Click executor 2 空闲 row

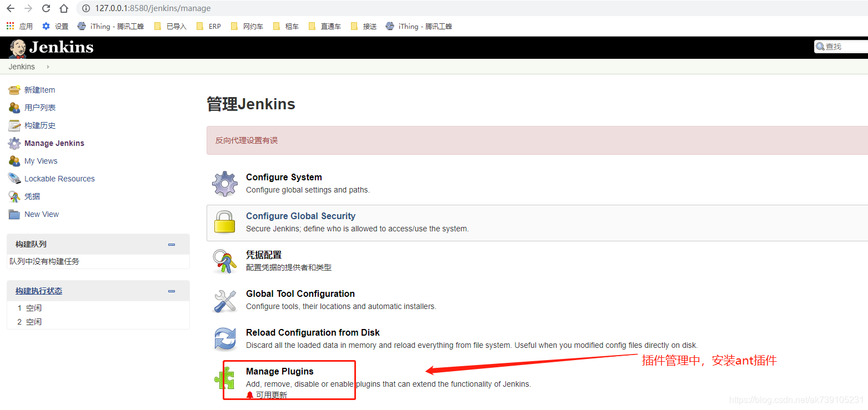98,322
